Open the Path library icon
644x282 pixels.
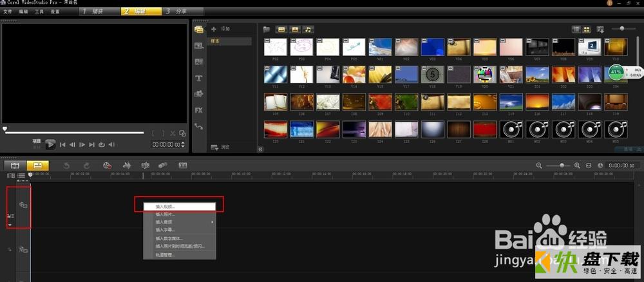coord(199,126)
